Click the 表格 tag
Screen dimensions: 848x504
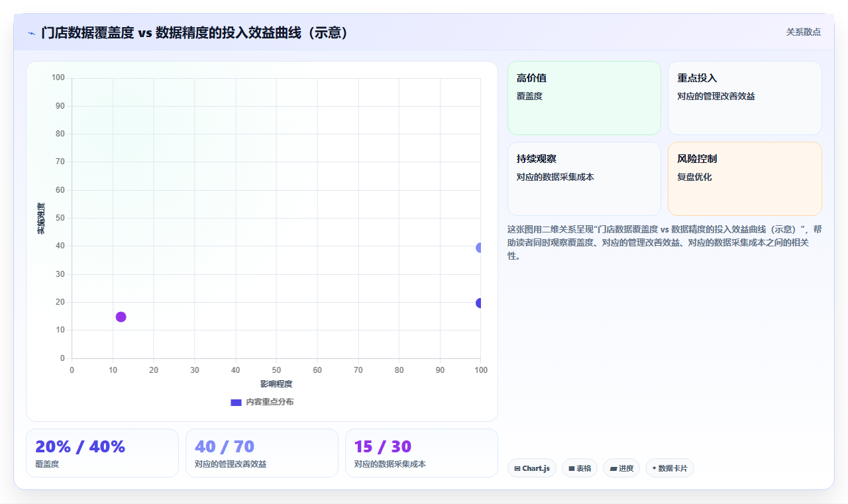(580, 468)
